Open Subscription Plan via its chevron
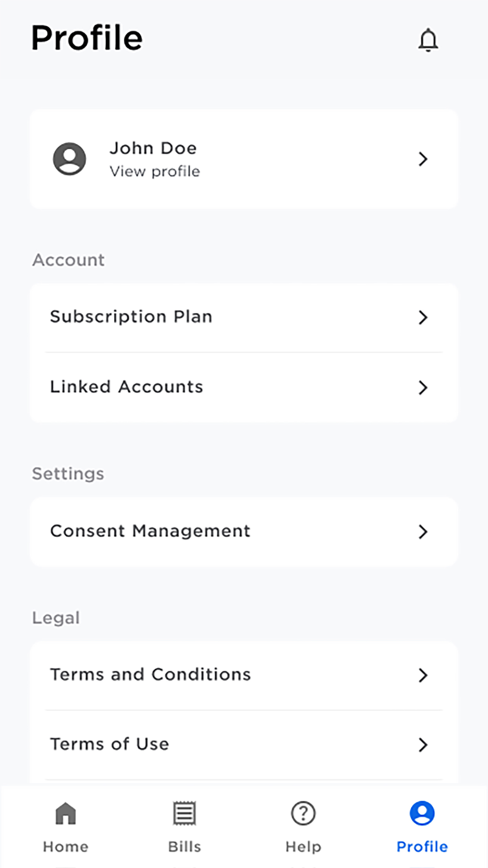Image resolution: width=488 pixels, height=868 pixels. tap(423, 317)
